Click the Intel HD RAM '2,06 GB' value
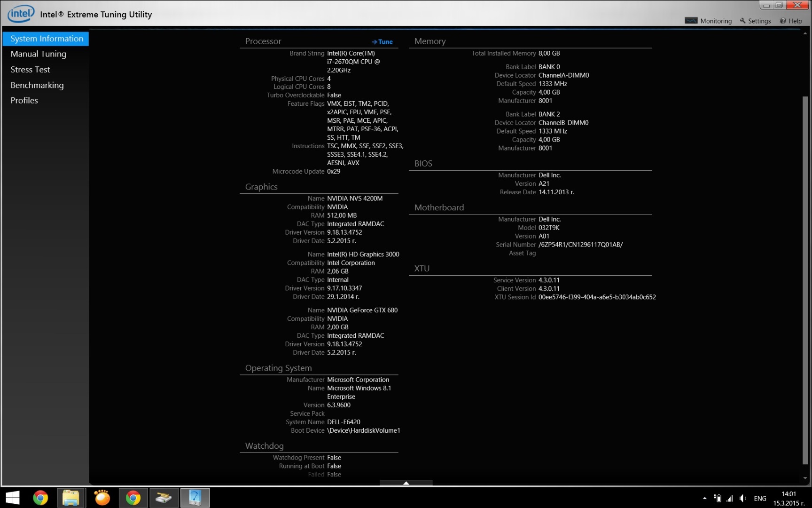Image resolution: width=812 pixels, height=508 pixels. click(338, 271)
